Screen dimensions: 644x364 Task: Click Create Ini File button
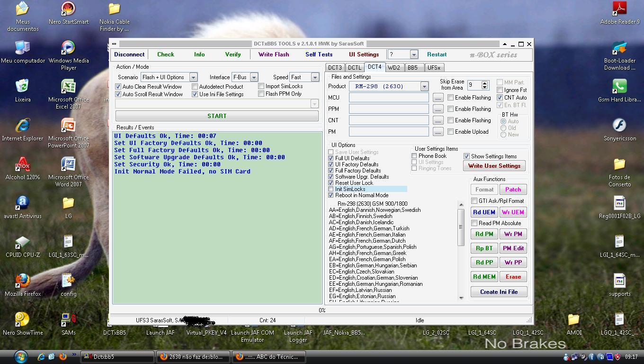pyautogui.click(x=499, y=292)
